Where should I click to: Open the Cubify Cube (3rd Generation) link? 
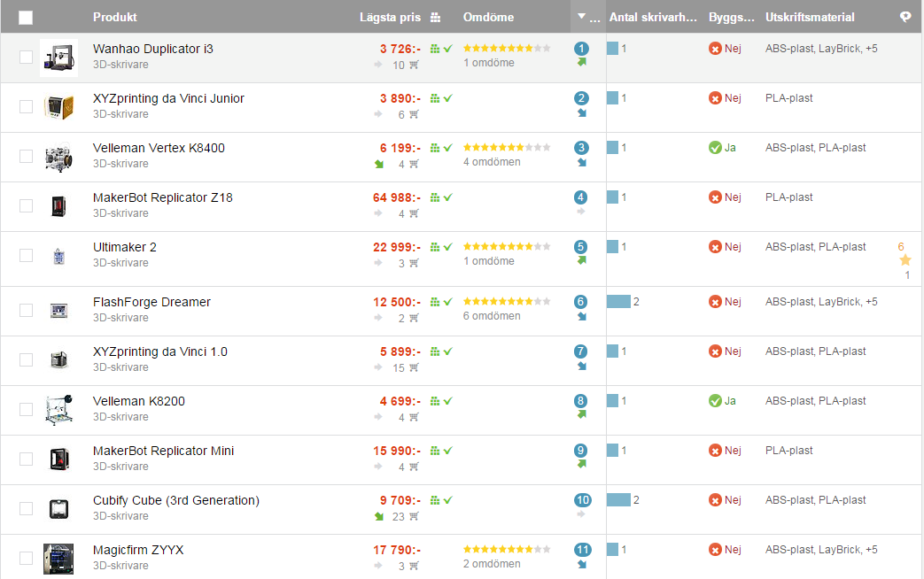click(x=176, y=500)
